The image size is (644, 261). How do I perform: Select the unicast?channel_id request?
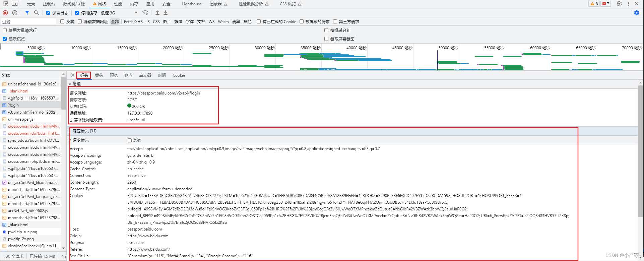[x=30, y=84]
